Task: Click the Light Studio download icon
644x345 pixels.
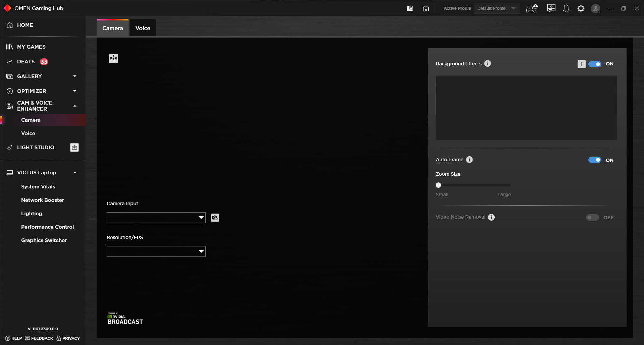Action: click(x=74, y=148)
